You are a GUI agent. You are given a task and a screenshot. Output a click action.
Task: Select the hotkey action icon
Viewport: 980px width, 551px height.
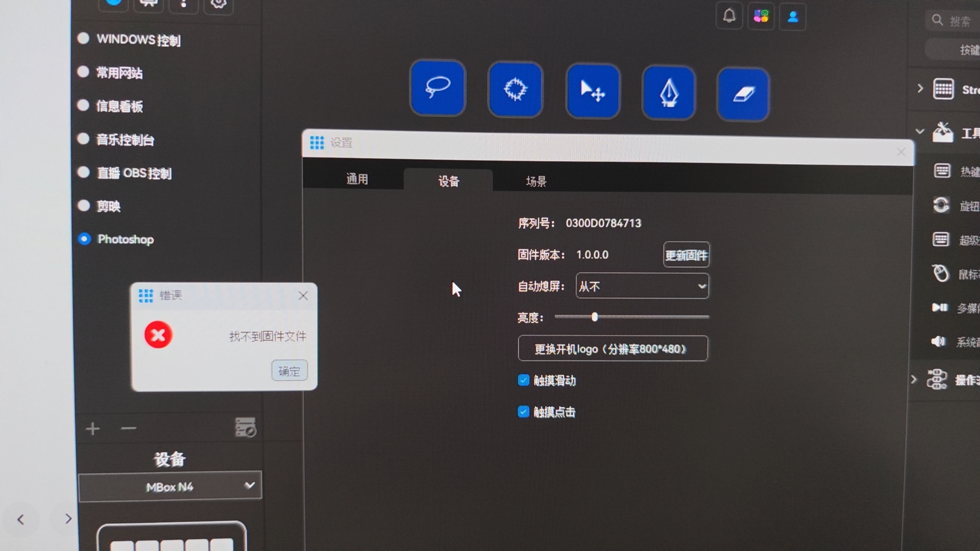tap(942, 170)
